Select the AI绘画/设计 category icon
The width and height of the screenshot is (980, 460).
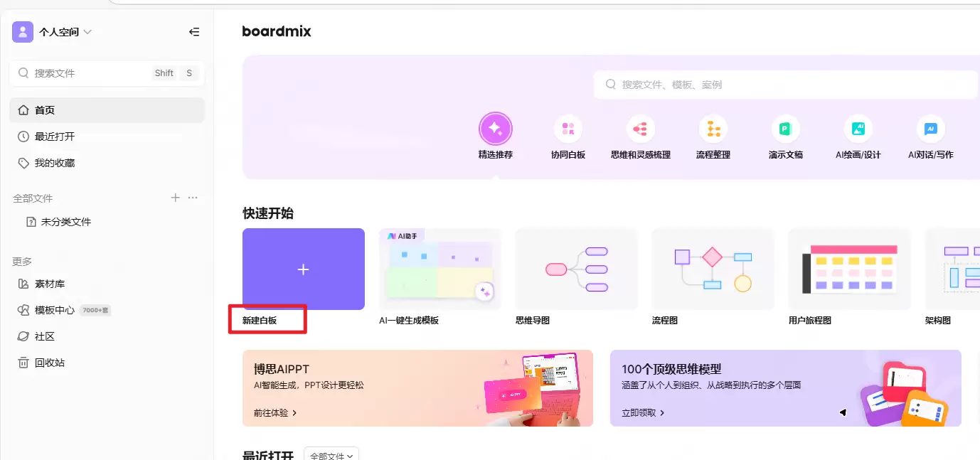[858, 129]
